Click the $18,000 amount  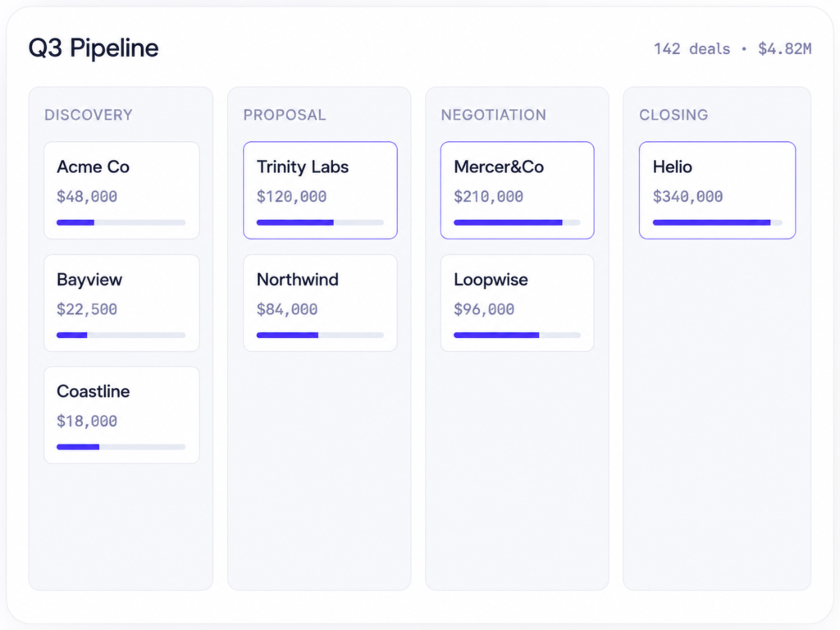click(x=87, y=421)
